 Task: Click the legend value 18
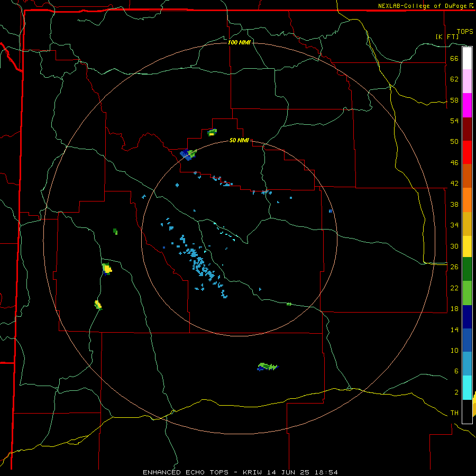[x=454, y=309]
